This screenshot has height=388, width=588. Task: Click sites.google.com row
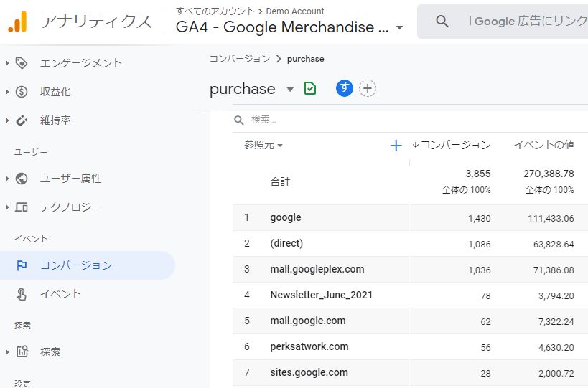[410, 373]
